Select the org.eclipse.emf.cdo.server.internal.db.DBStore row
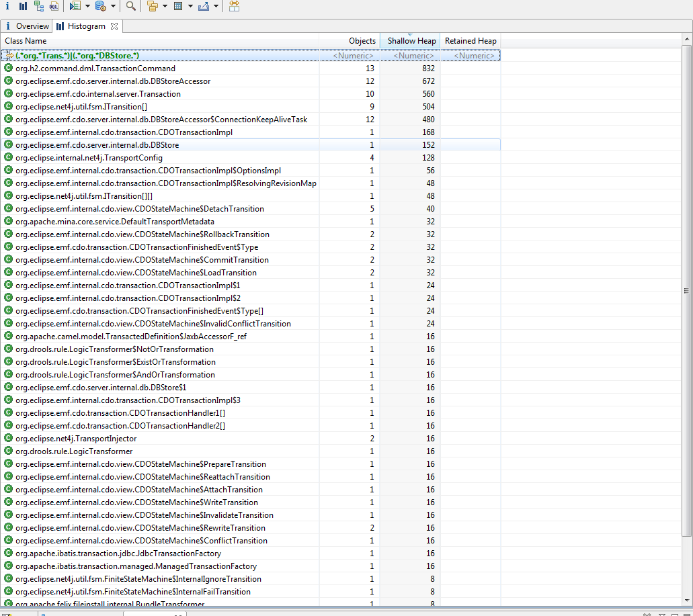693x616 pixels. [x=251, y=145]
